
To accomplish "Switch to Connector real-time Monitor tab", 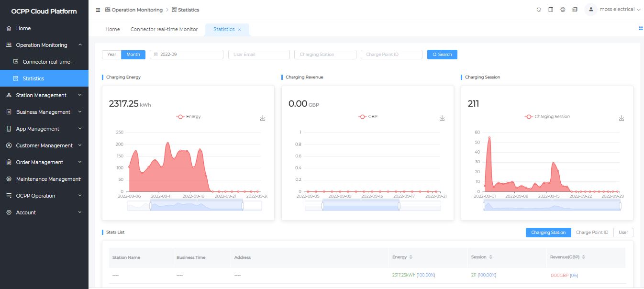I will click(x=164, y=29).
